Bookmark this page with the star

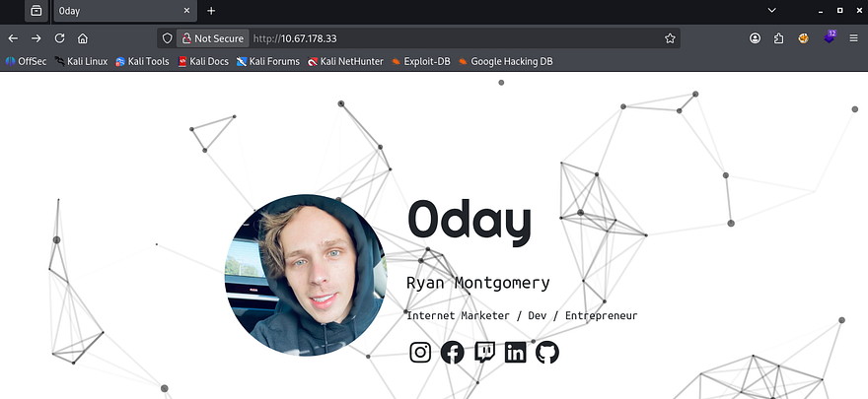670,38
